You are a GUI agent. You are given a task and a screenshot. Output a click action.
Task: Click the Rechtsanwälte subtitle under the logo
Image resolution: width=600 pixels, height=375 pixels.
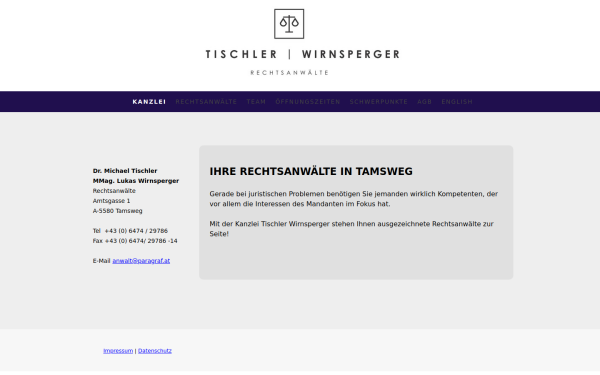tap(290, 73)
